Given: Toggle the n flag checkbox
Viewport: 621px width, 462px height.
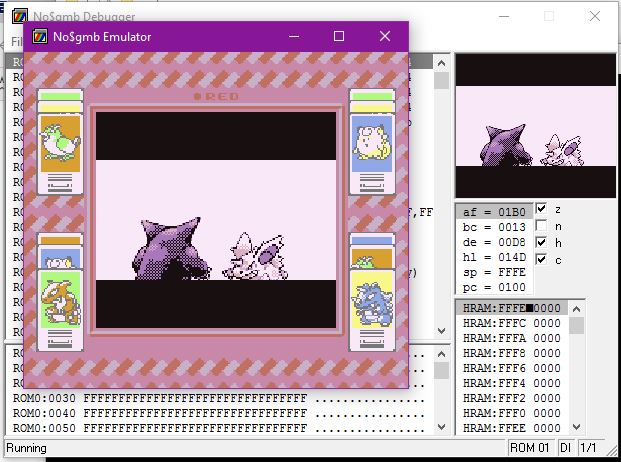Looking at the screenshot, I should [541, 226].
